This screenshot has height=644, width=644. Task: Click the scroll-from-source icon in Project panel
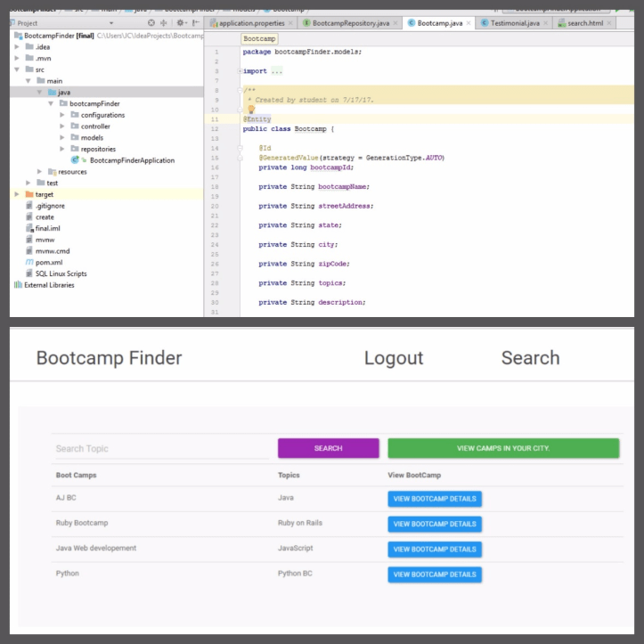151,22
